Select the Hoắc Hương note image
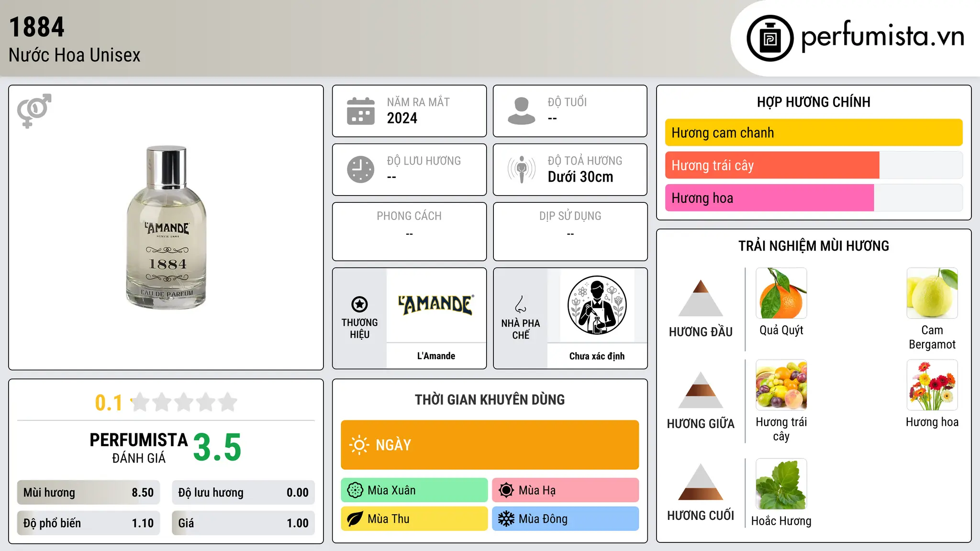The height and width of the screenshot is (551, 980). (x=781, y=484)
